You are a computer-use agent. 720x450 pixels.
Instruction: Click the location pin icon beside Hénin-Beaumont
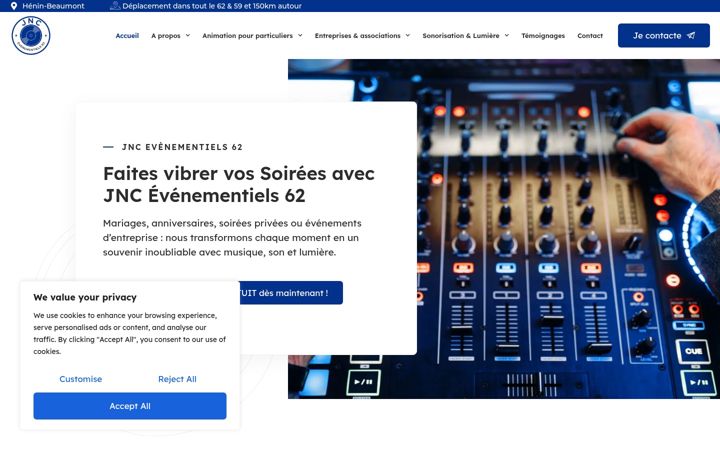[x=14, y=6]
